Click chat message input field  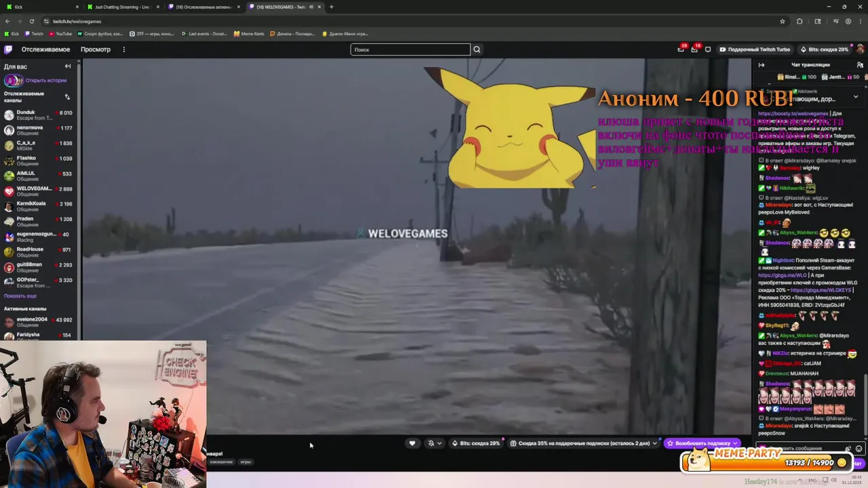[x=807, y=449]
